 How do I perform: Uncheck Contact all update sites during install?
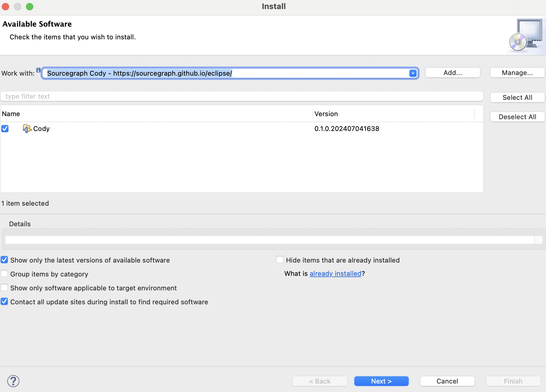click(4, 302)
